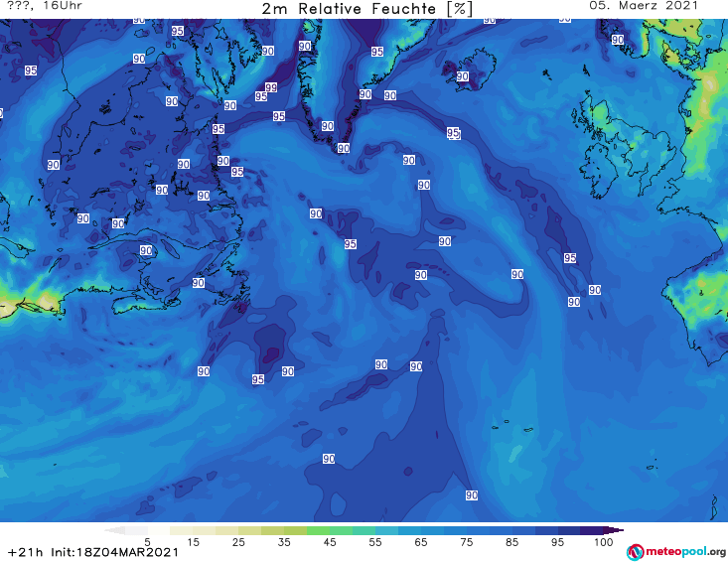Click the '100' value on the color scale

pyautogui.click(x=604, y=542)
